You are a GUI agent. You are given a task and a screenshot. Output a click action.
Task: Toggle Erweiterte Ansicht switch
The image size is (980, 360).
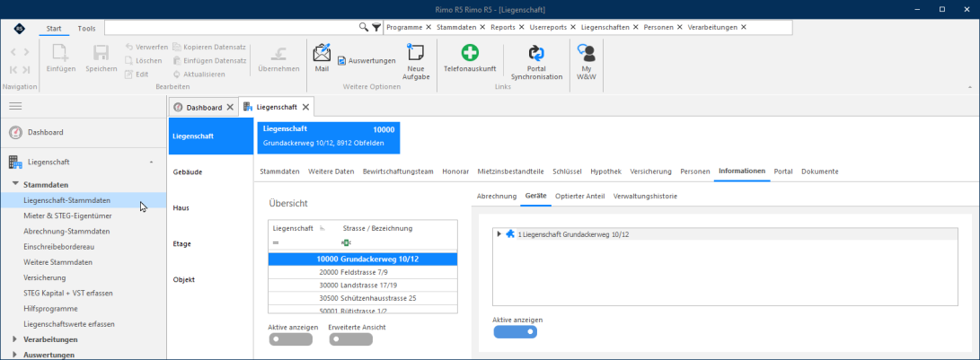pos(350,339)
